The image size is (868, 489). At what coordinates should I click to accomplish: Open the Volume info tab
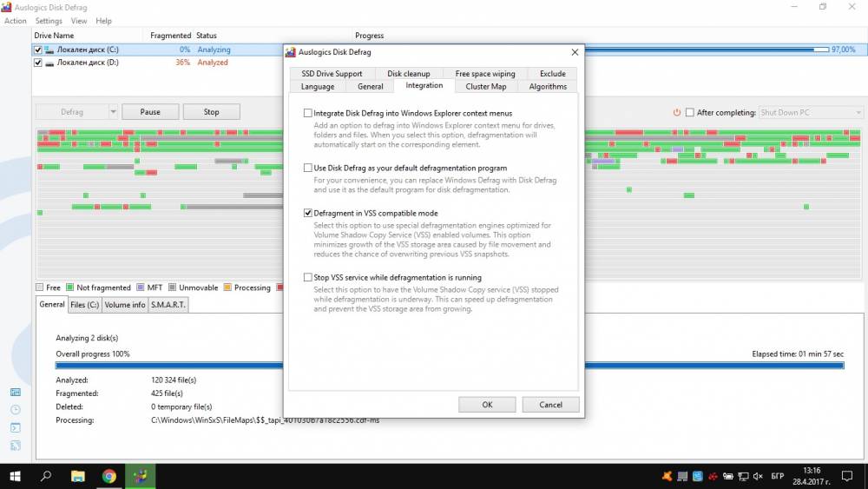click(x=125, y=305)
